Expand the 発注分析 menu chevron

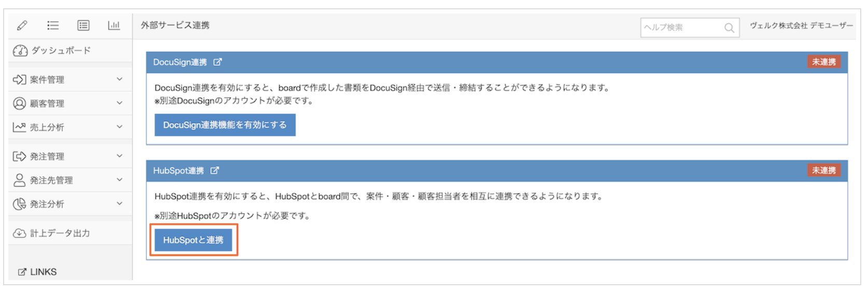point(119,203)
